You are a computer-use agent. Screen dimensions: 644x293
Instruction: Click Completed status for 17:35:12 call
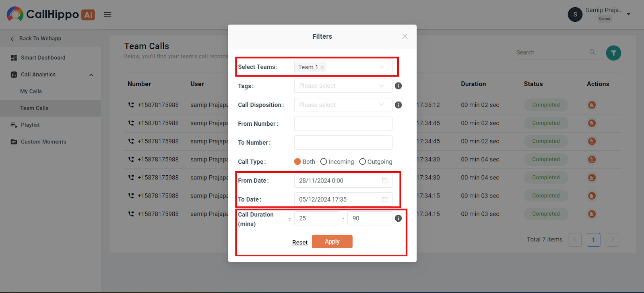point(546,105)
